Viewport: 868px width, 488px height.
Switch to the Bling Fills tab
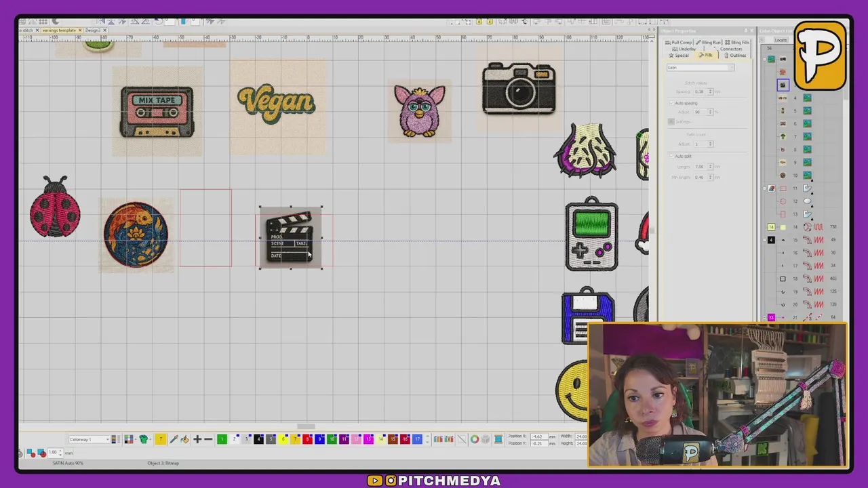(x=737, y=42)
